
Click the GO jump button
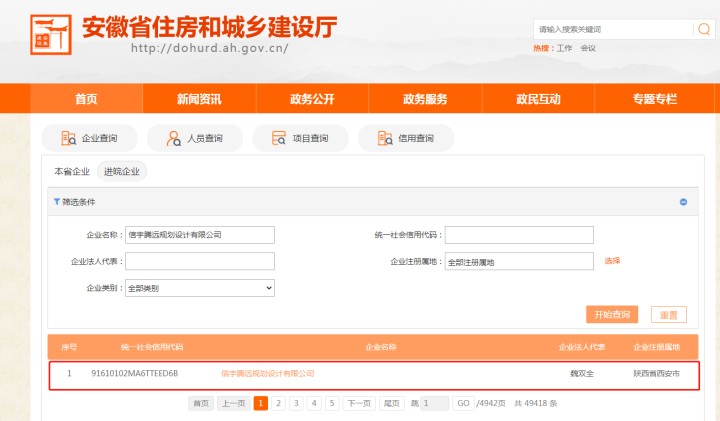(463, 403)
